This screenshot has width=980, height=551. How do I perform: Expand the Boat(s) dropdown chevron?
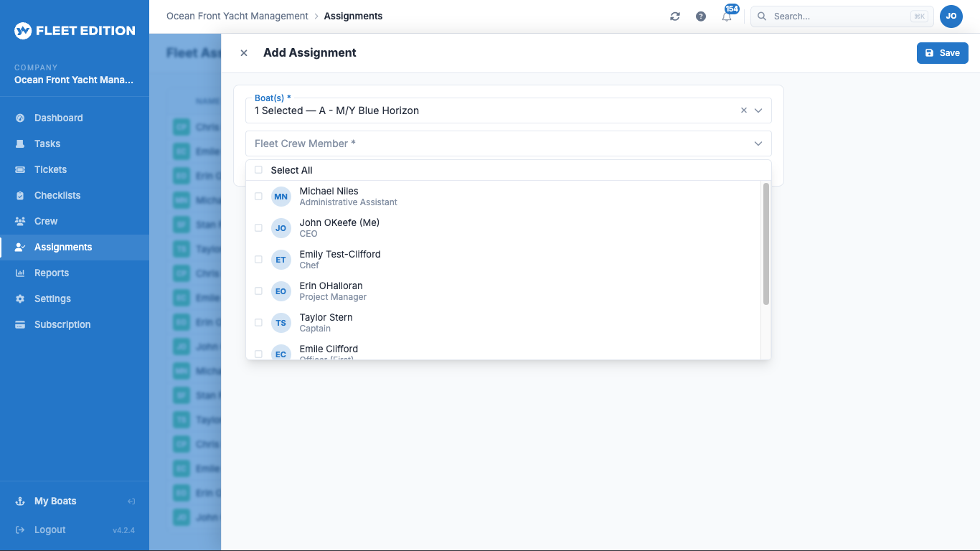pos(758,110)
